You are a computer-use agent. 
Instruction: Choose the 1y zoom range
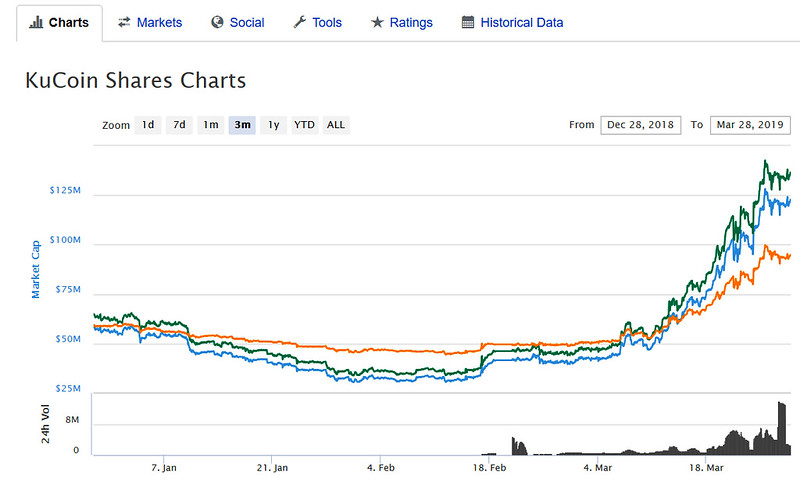point(273,125)
